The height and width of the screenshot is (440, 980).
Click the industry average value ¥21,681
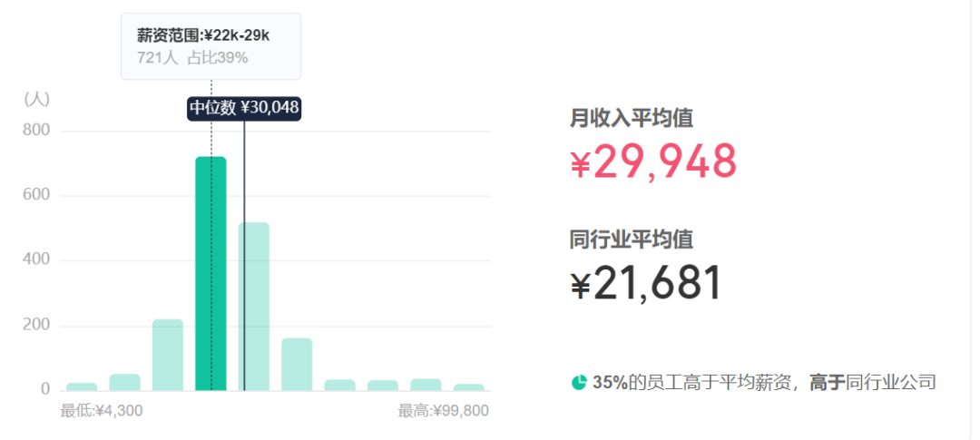pyautogui.click(x=646, y=283)
